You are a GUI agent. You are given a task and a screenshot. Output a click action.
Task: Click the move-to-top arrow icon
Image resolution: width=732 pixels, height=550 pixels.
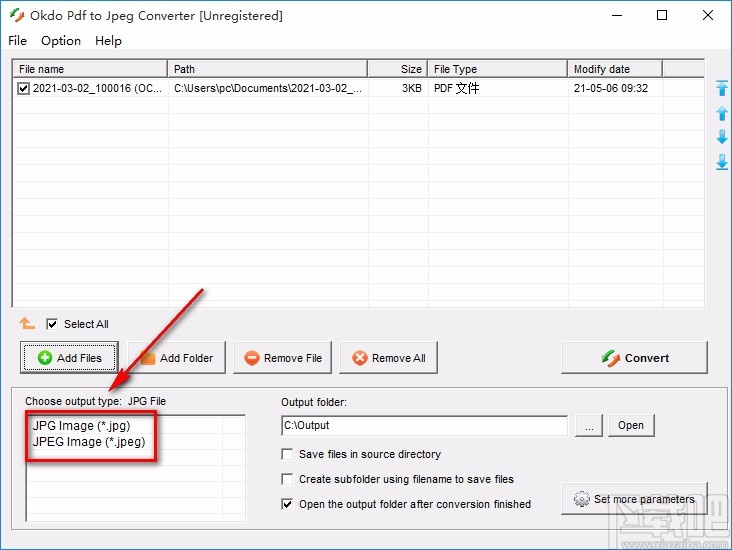click(722, 88)
